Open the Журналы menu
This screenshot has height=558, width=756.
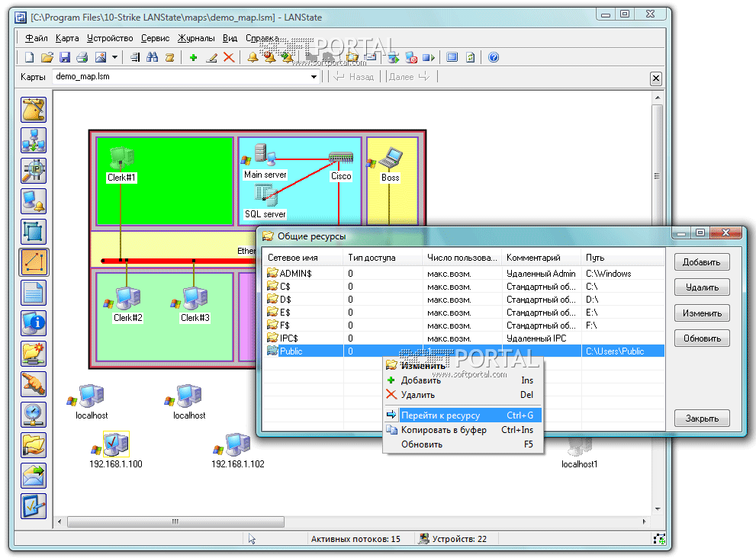(x=196, y=38)
